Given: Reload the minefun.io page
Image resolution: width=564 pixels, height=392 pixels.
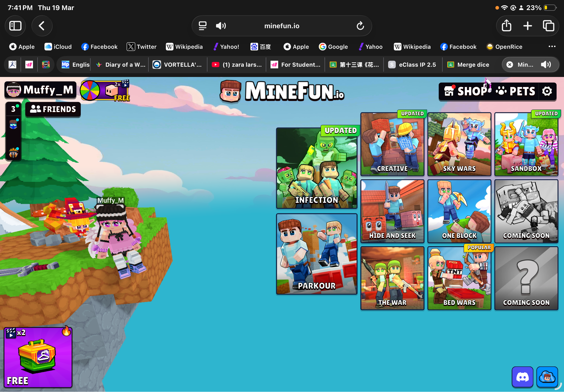Looking at the screenshot, I should pyautogui.click(x=360, y=26).
